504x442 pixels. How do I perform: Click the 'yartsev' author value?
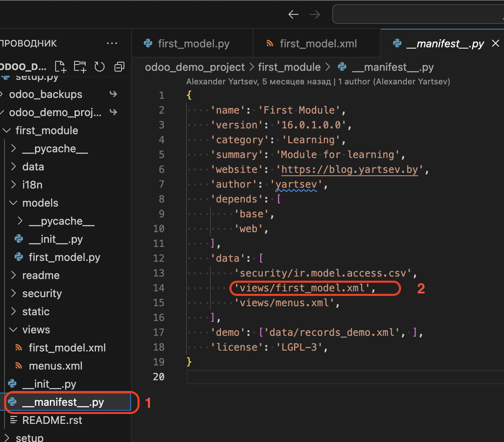[x=296, y=184]
